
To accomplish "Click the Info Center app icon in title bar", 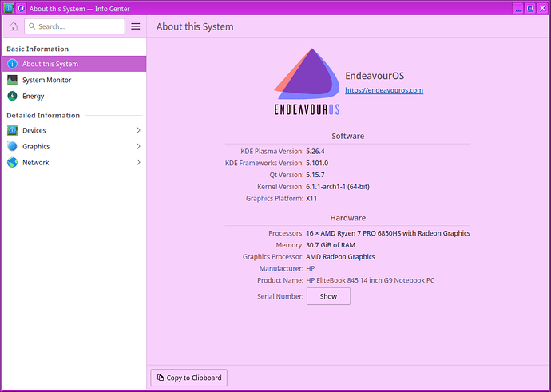I will pos(9,9).
